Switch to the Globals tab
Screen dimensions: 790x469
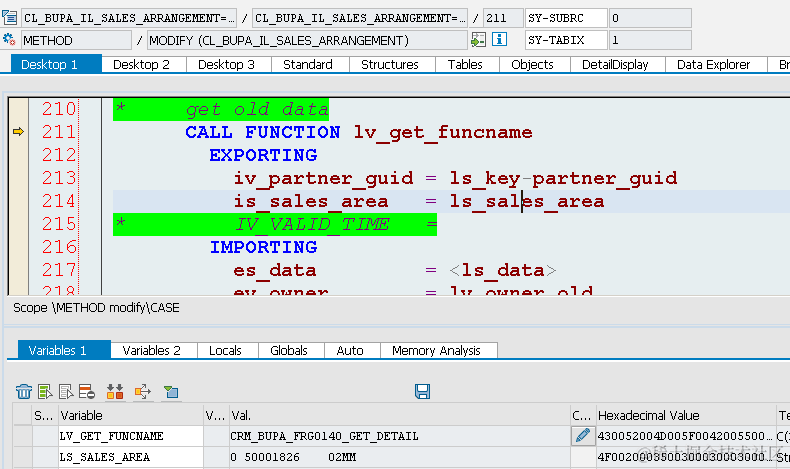[289, 350]
